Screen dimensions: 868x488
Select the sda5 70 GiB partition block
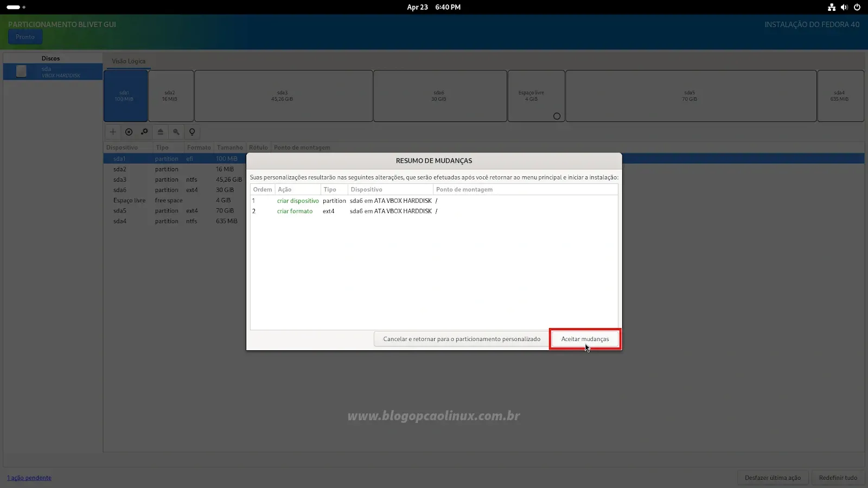[x=691, y=96]
